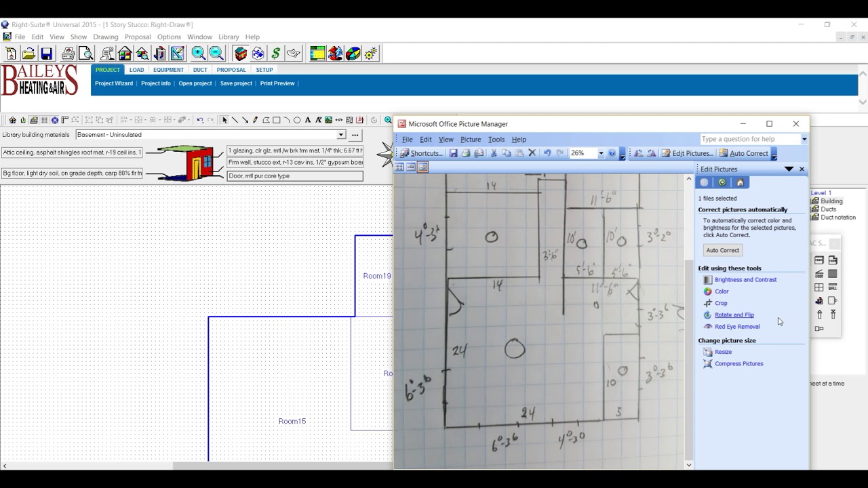
Task: Click the green Forward icon in Edit Pictures pane
Action: 722,182
